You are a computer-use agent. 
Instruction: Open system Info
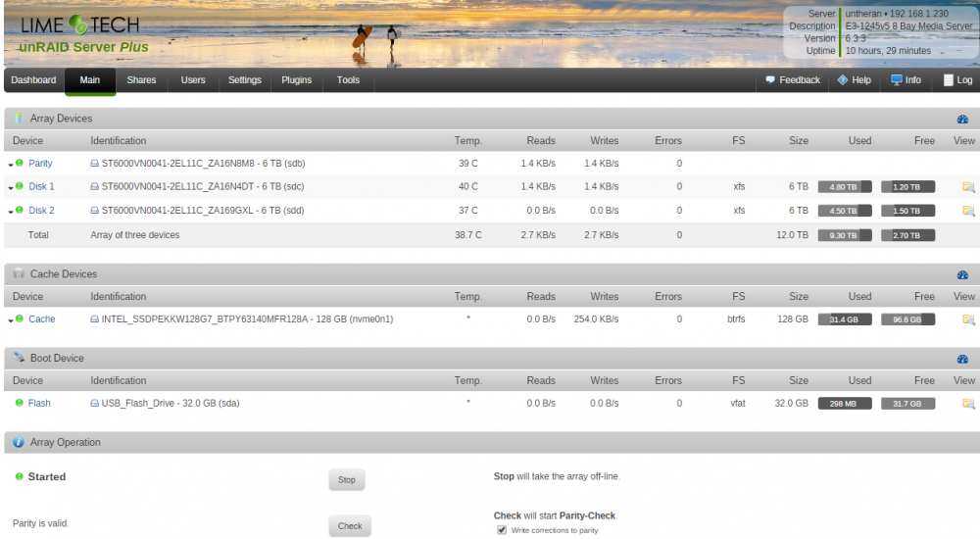pos(906,80)
